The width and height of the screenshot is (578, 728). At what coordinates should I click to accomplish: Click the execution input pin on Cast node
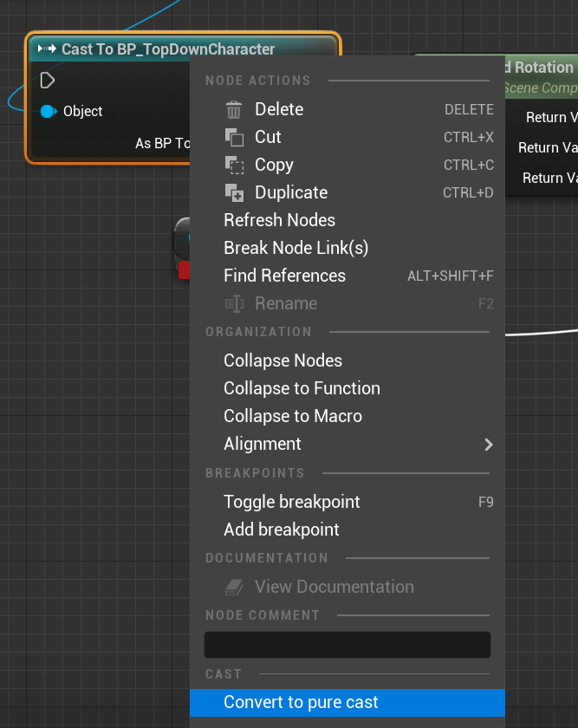point(48,81)
